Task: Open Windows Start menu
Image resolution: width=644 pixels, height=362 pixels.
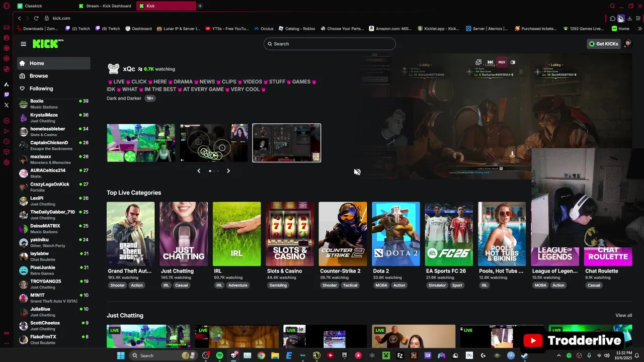Action: pos(121,355)
